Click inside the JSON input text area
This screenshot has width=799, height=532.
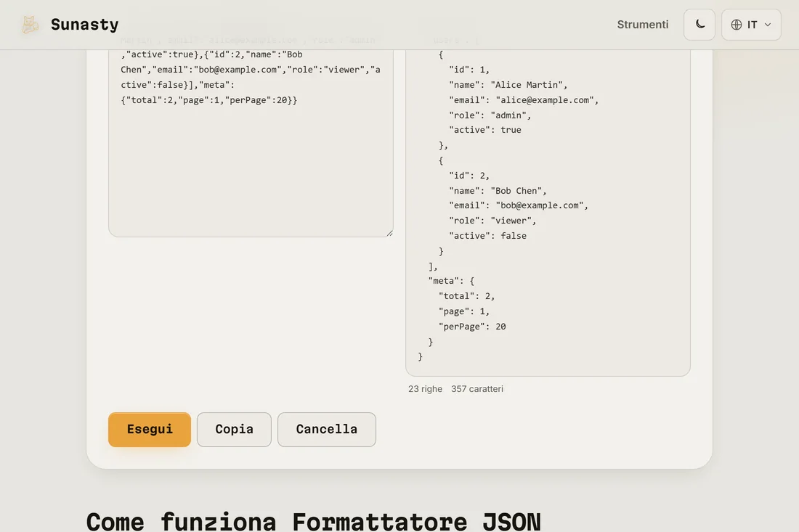tap(251, 142)
